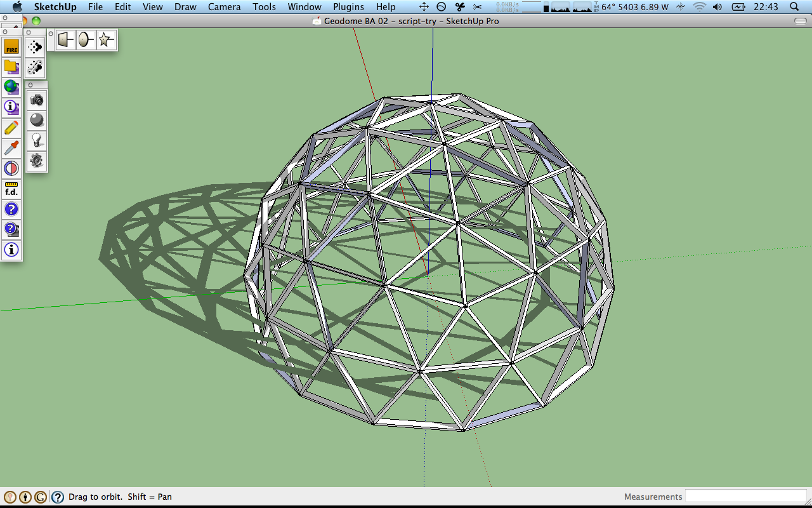Open Spotlight search magnifier
The width and height of the screenshot is (812, 508).
pos(796,7)
